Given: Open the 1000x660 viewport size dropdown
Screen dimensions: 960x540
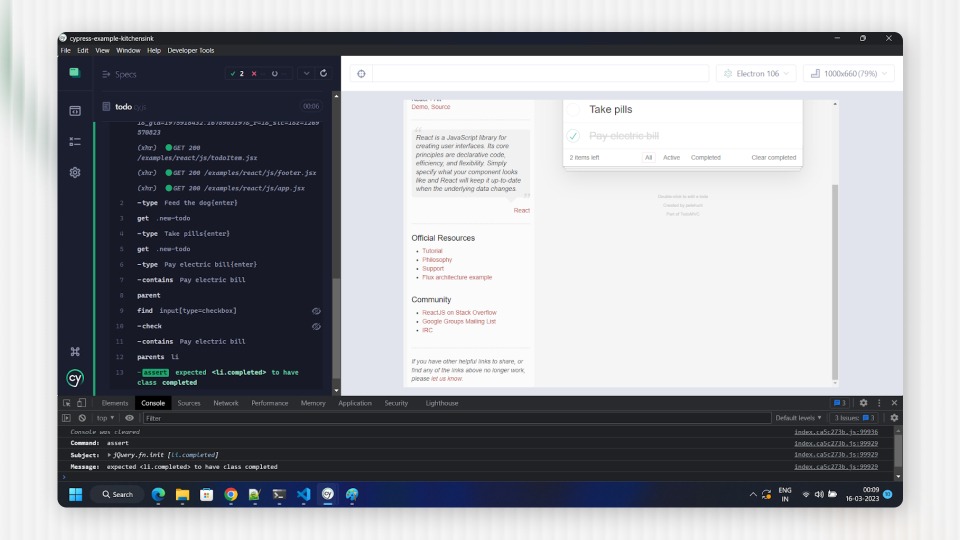Looking at the screenshot, I should (x=849, y=73).
